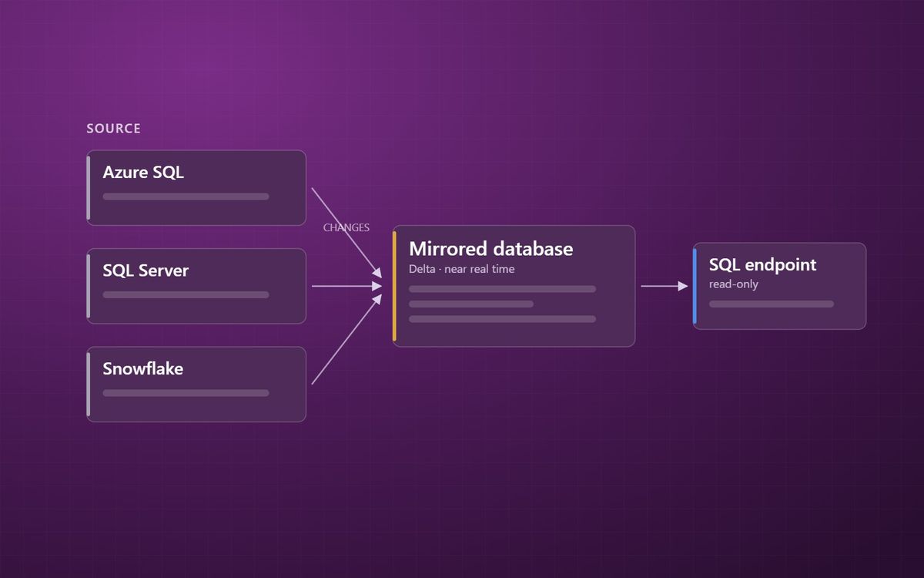Select the Snowflake source card
The height and width of the screenshot is (578, 924).
click(196, 384)
